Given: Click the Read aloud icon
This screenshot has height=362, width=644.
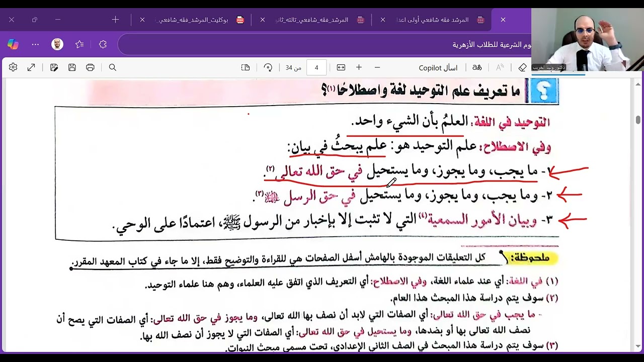Looking at the screenshot, I should pos(500,67).
